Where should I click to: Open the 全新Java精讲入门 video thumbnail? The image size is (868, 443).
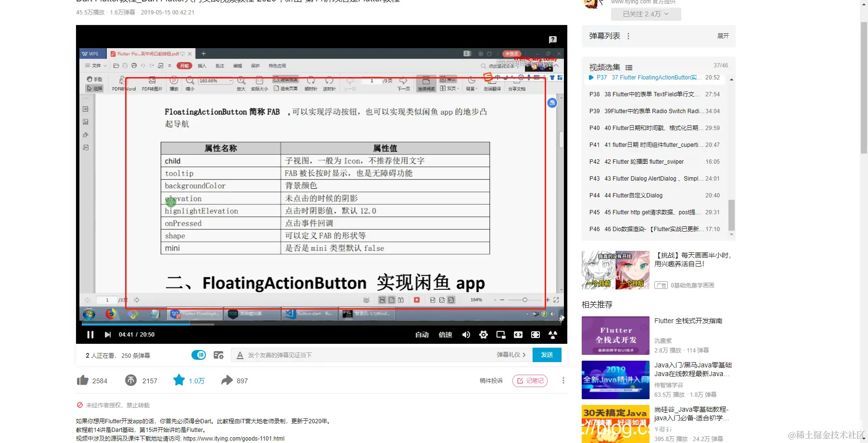(x=615, y=380)
